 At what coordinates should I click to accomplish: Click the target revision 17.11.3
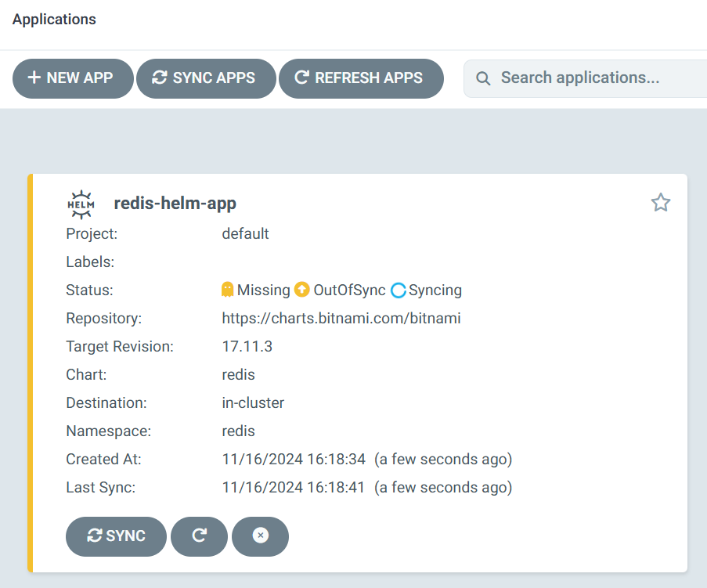(247, 346)
